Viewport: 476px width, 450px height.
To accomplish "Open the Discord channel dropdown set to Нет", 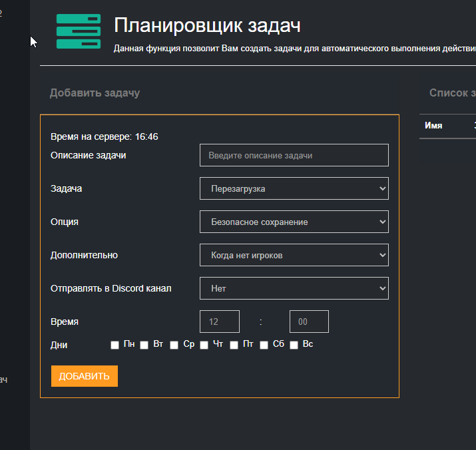I will point(294,288).
